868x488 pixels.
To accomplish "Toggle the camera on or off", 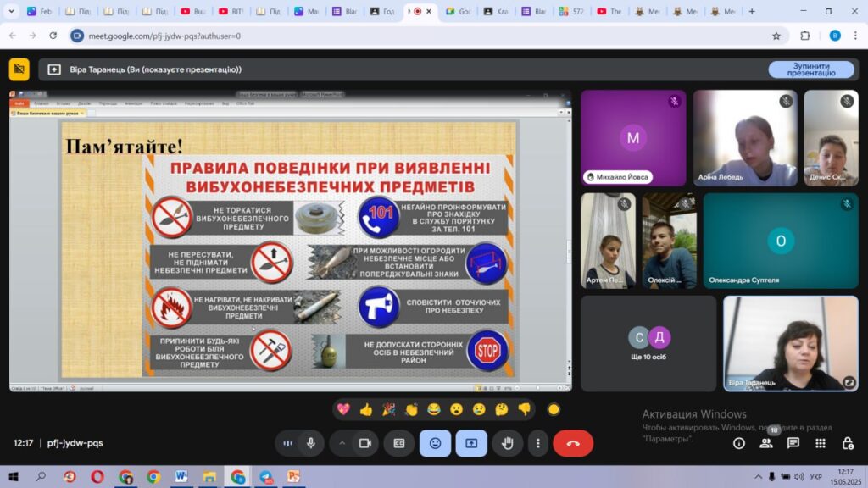I will (x=365, y=443).
